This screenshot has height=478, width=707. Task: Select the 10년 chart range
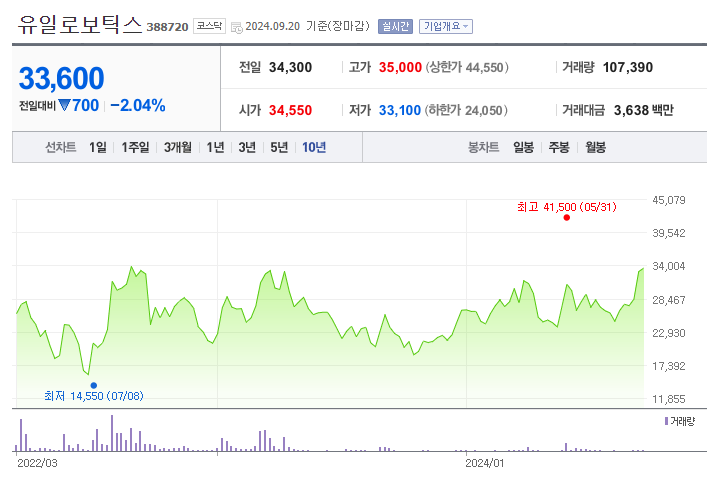pos(314,147)
